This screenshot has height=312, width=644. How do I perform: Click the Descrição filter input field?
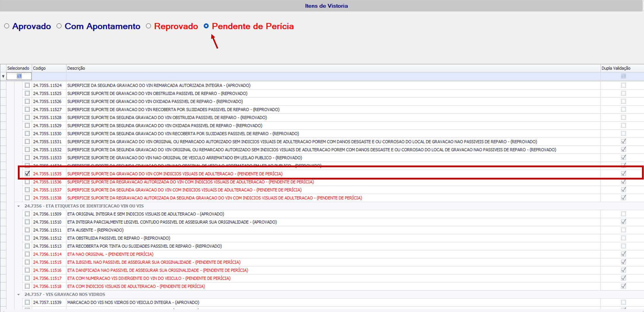[x=333, y=76]
